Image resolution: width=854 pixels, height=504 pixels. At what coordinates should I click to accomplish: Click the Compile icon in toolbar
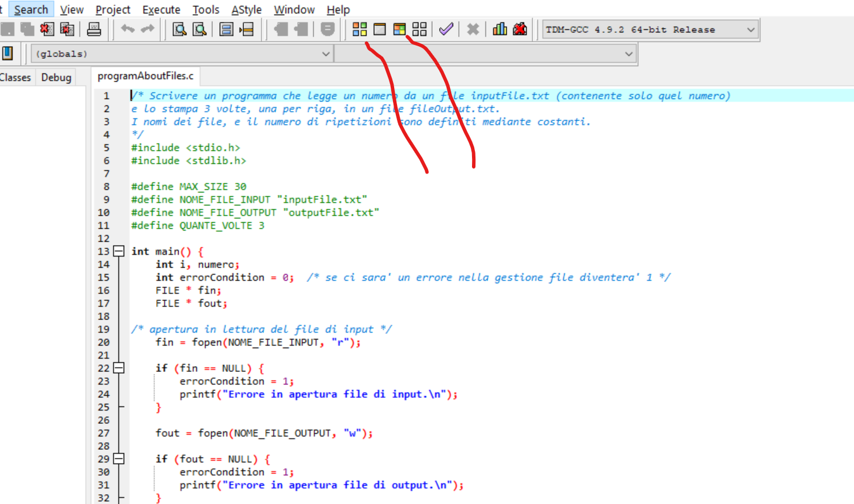359,29
